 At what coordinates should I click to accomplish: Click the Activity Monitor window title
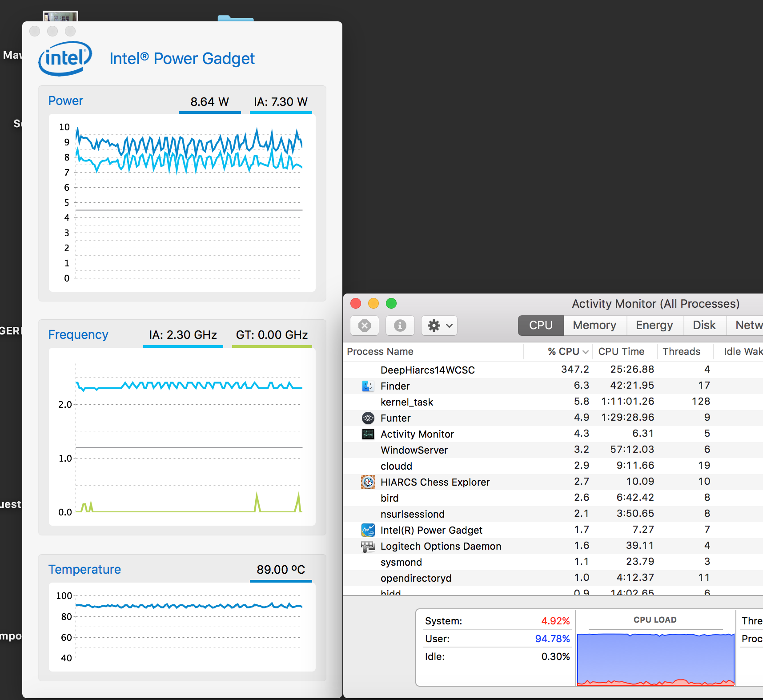coord(655,304)
